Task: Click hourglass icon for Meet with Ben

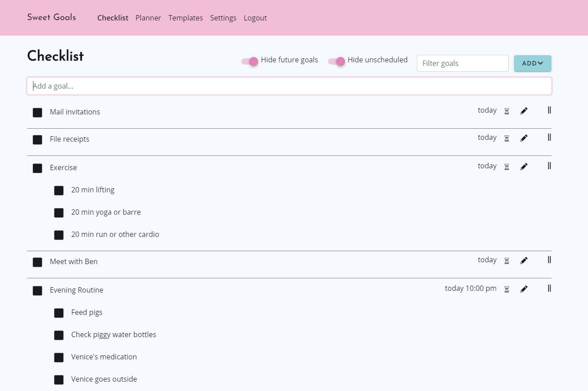Action: 506,261
